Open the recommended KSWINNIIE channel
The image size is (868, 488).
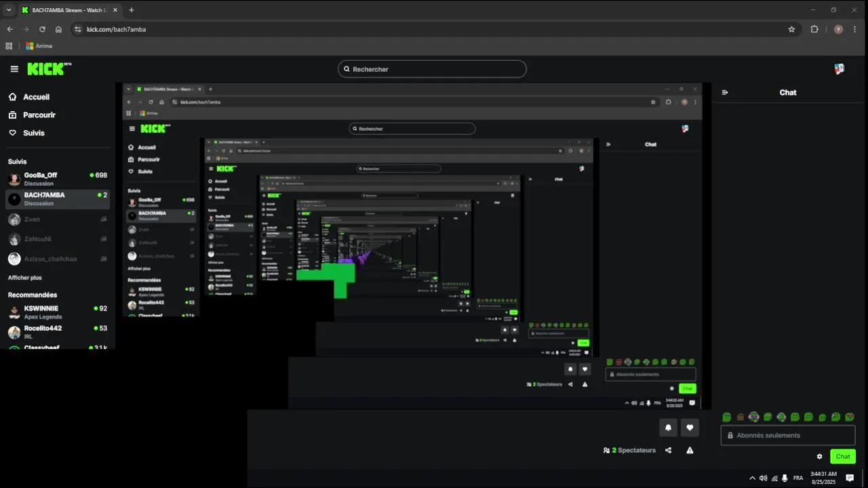58,312
